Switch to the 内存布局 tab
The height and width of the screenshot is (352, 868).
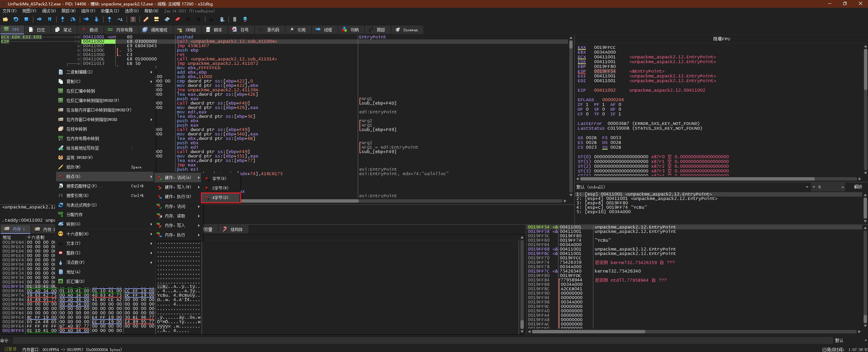tap(121, 30)
